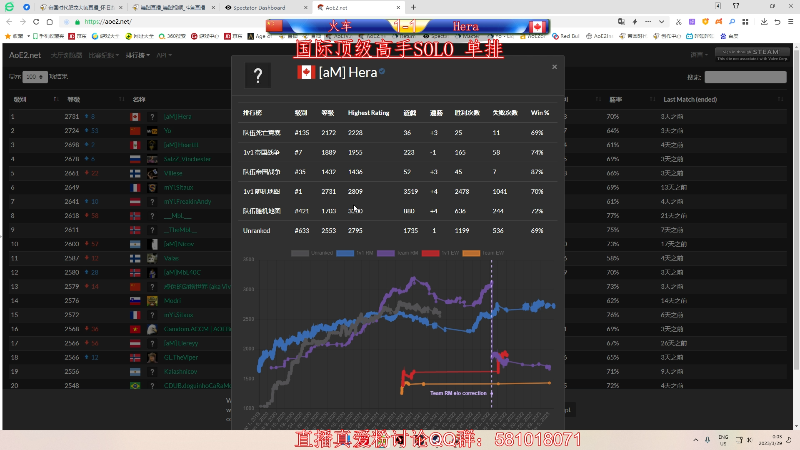The width and height of the screenshot is (800, 450).
Task: Click the question mark avatar in profile popup
Action: click(x=258, y=76)
